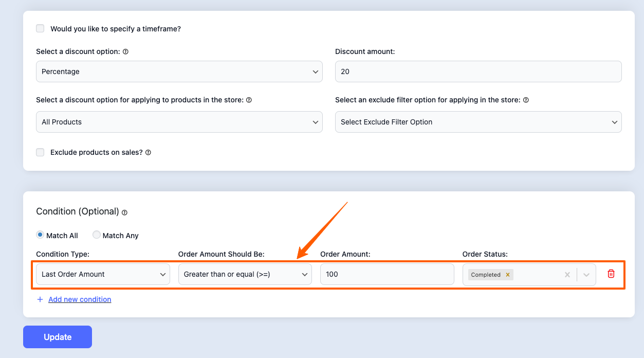Expand the Select Exclude Filter Option dropdown

478,122
